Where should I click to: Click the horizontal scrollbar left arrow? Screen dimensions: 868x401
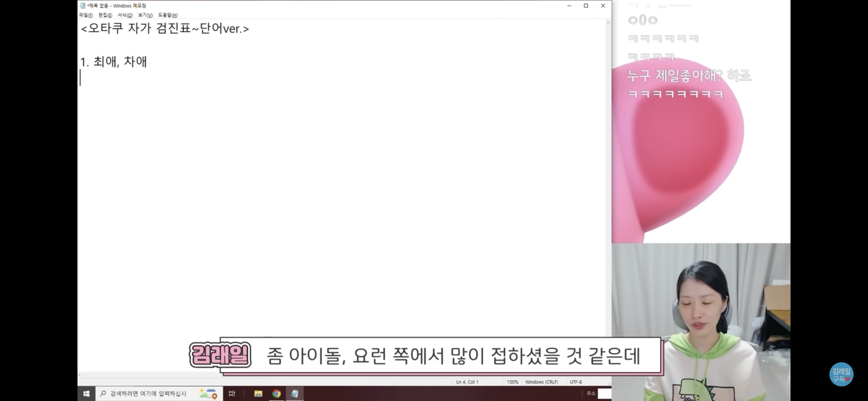coord(80,375)
